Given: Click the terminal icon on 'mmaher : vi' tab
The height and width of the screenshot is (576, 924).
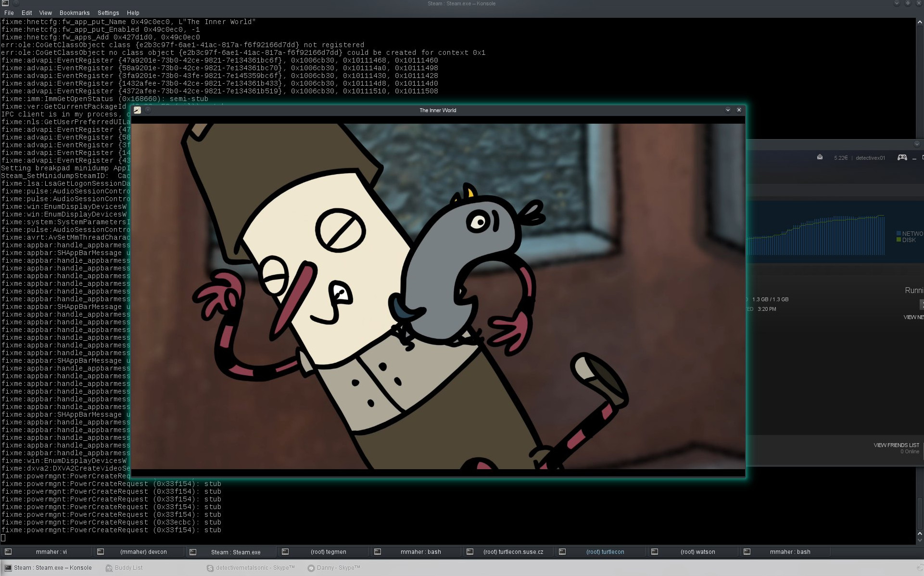Looking at the screenshot, I should 8,552.
